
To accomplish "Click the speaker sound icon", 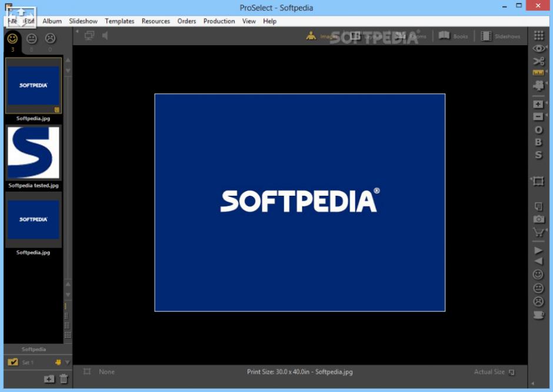I will (x=105, y=36).
